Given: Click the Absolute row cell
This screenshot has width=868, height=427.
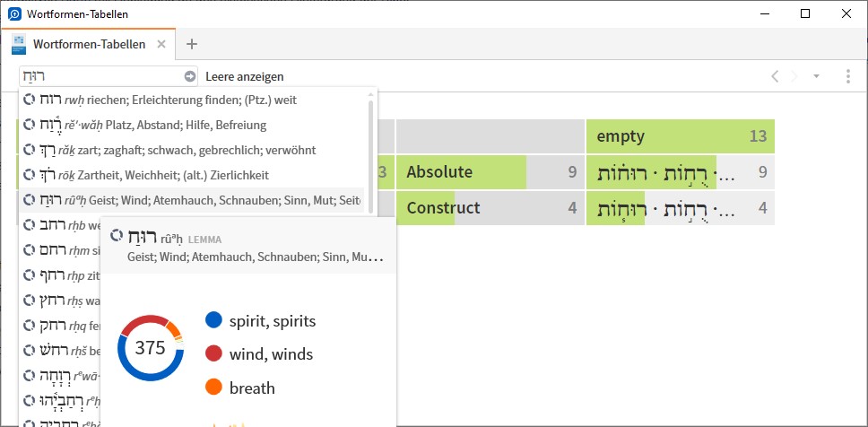Looking at the screenshot, I should [x=490, y=172].
